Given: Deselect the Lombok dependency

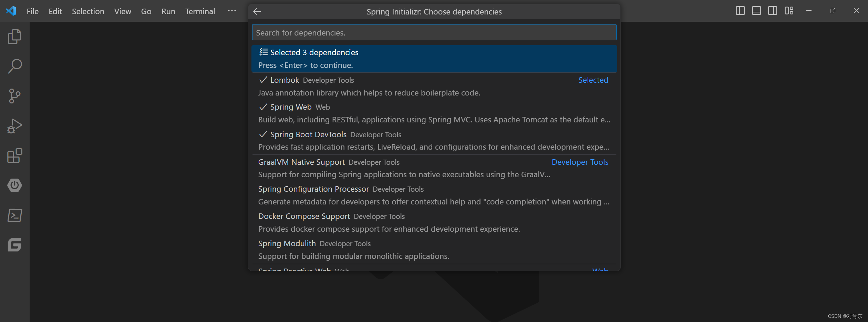Looking at the screenshot, I should click(x=434, y=86).
